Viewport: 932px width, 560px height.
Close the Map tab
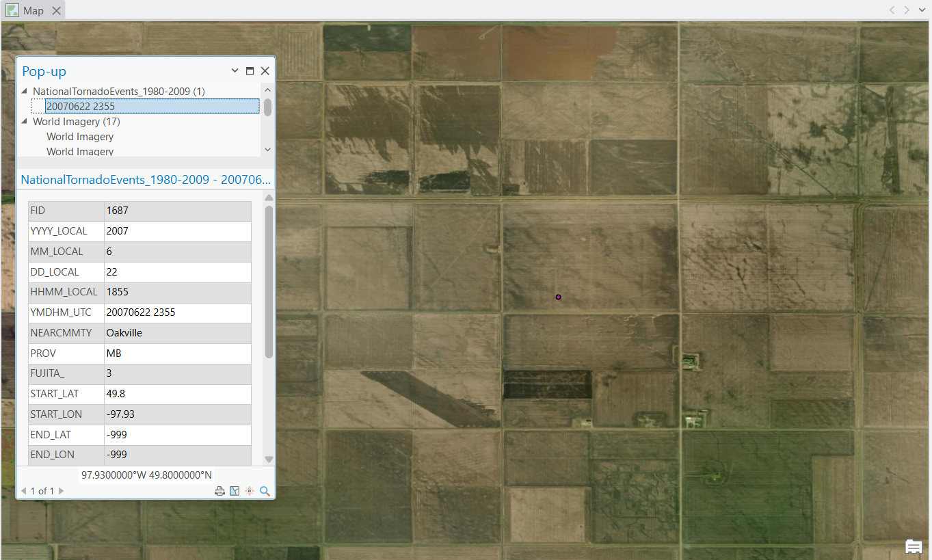(57, 10)
